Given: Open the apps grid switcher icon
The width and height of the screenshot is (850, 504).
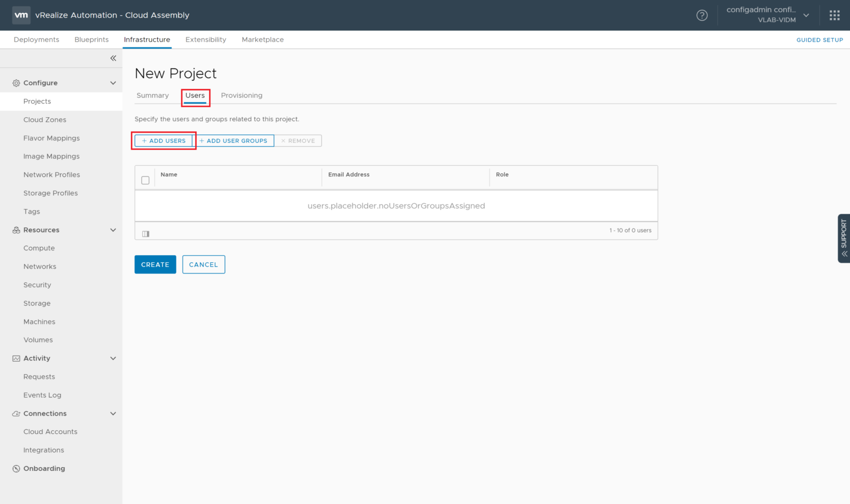Looking at the screenshot, I should pos(835,15).
